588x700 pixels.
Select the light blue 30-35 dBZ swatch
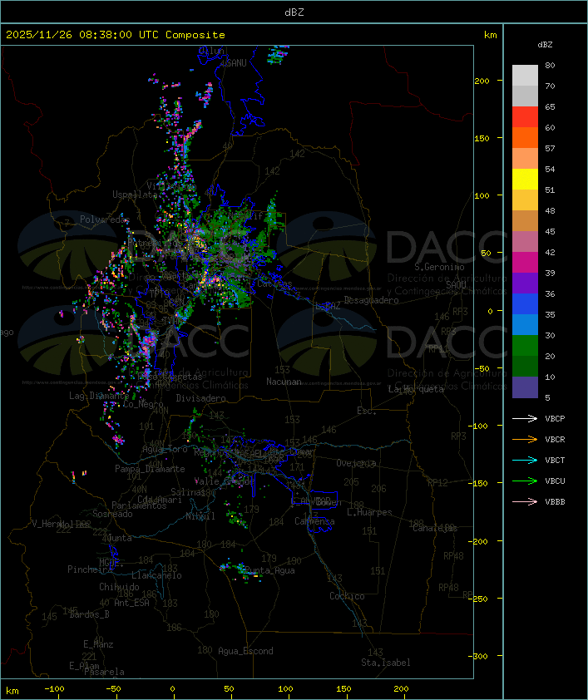click(x=525, y=324)
